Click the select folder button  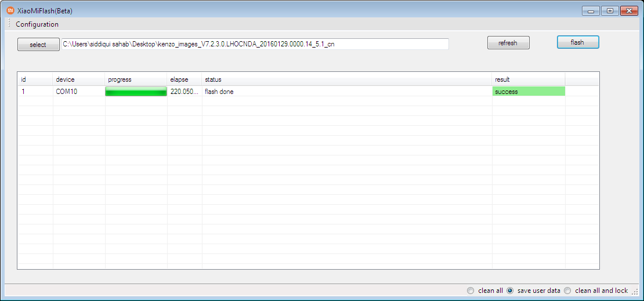tap(38, 44)
